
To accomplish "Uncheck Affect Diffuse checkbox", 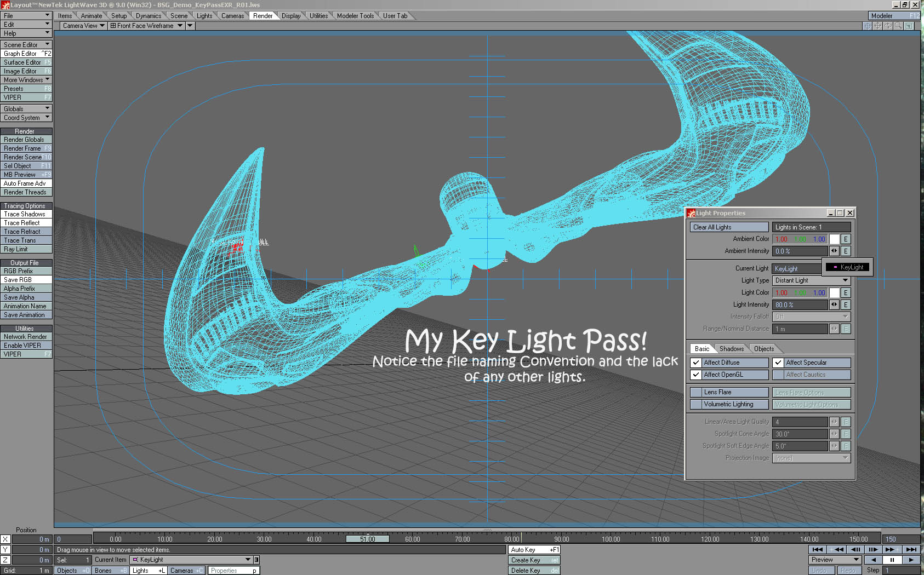I will [696, 363].
